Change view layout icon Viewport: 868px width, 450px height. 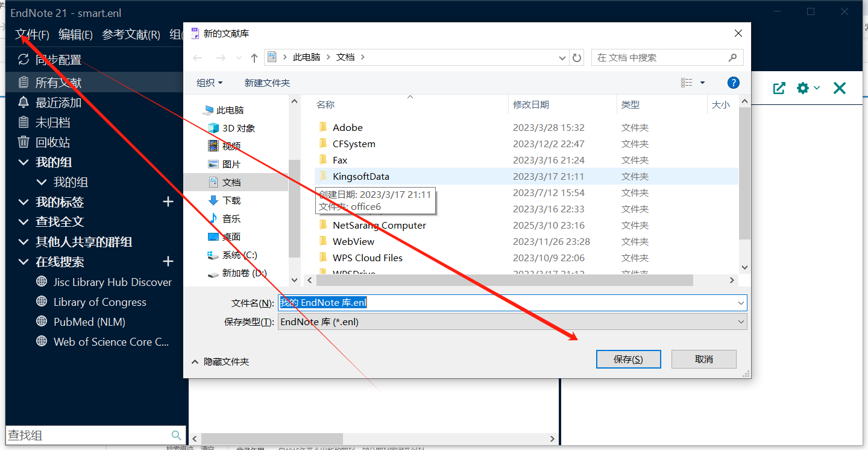tap(687, 83)
